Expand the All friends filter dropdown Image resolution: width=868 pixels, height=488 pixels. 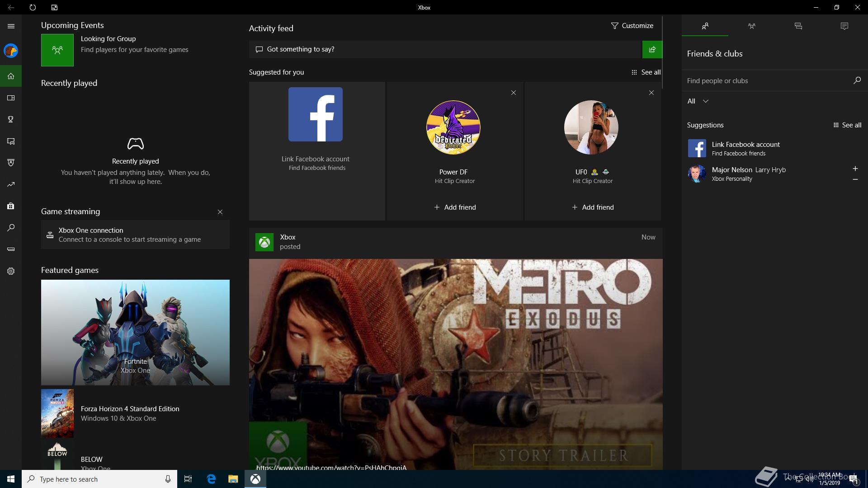click(x=698, y=101)
